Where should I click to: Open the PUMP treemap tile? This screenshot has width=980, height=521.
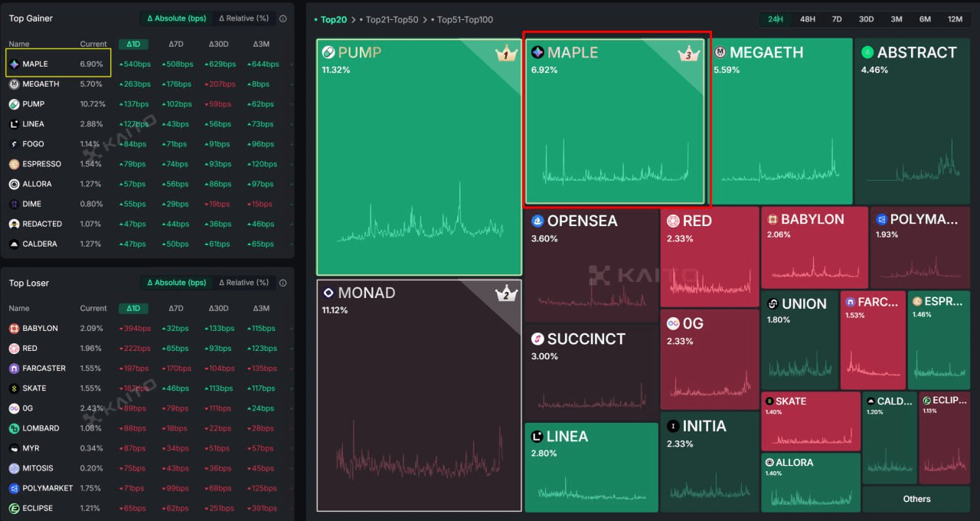pos(419,157)
